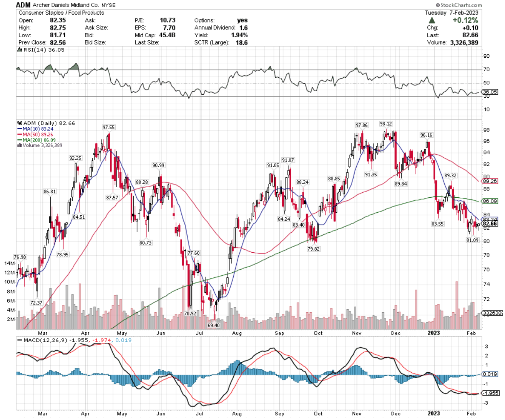Click the 72.37 low price label
The height and width of the screenshot is (420, 505).
pyautogui.click(x=36, y=303)
